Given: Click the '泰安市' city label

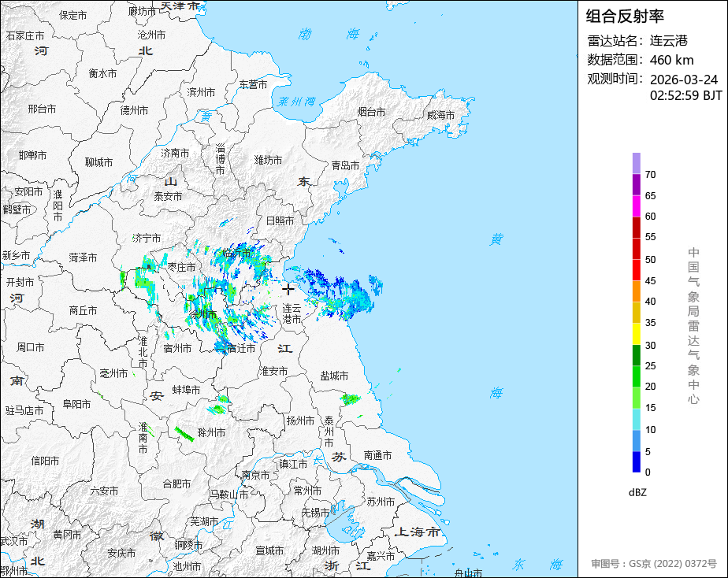Looking at the screenshot, I should [x=168, y=197].
